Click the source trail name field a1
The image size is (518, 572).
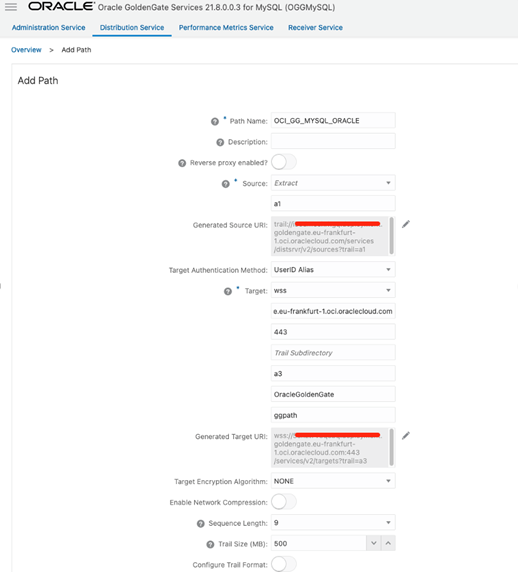point(333,204)
